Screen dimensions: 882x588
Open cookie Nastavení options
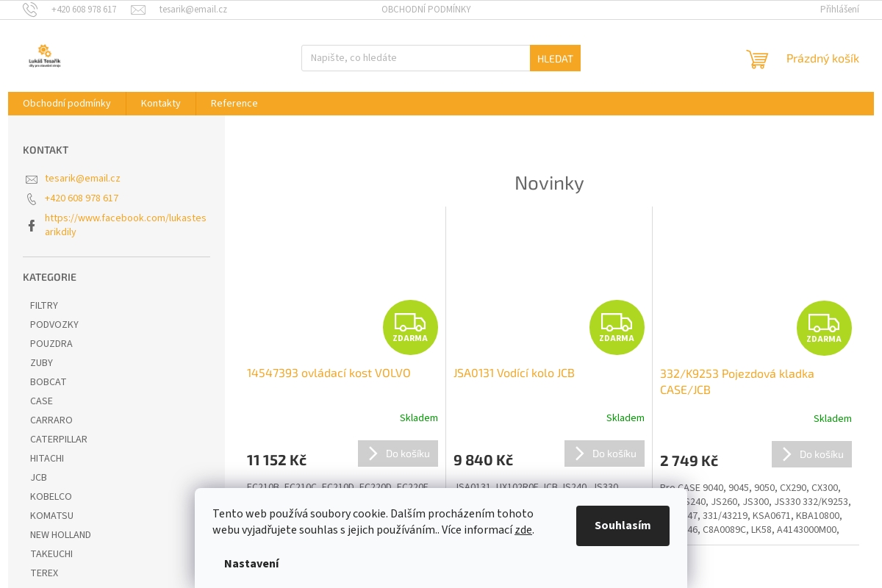[251, 564]
